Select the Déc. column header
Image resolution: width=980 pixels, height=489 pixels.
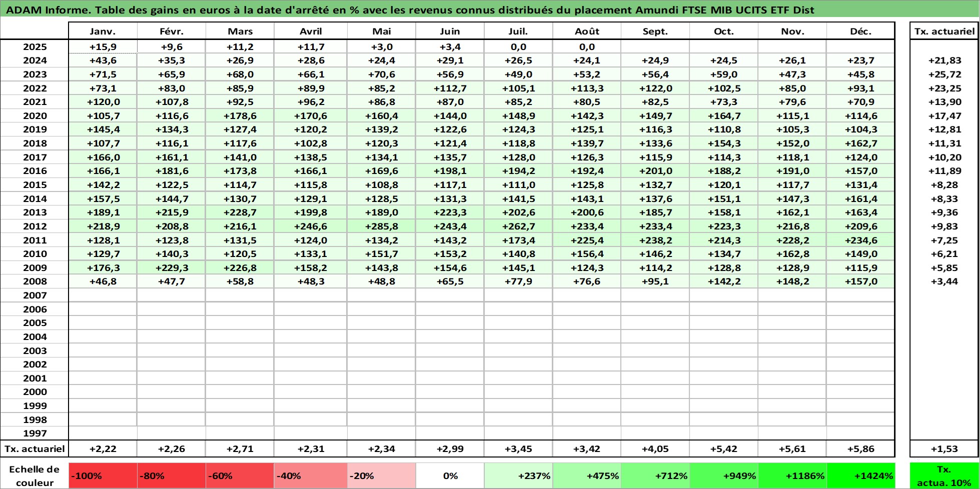tap(860, 31)
